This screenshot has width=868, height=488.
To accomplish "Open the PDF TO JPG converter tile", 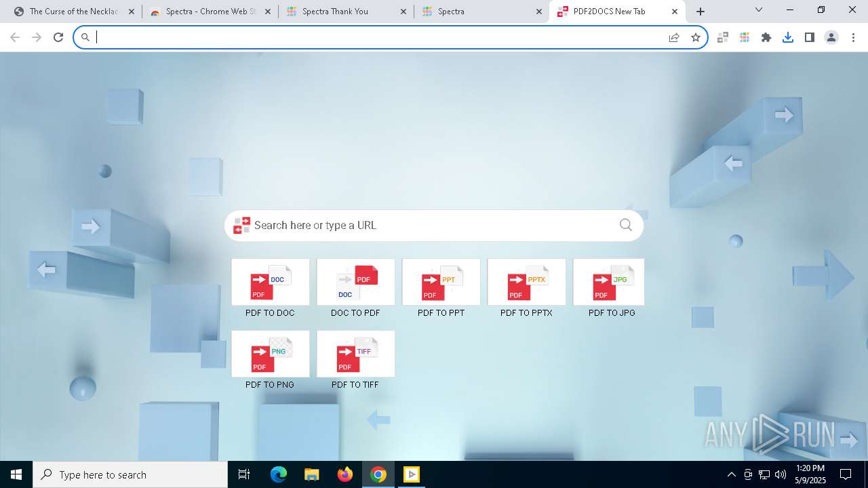I will click(609, 282).
